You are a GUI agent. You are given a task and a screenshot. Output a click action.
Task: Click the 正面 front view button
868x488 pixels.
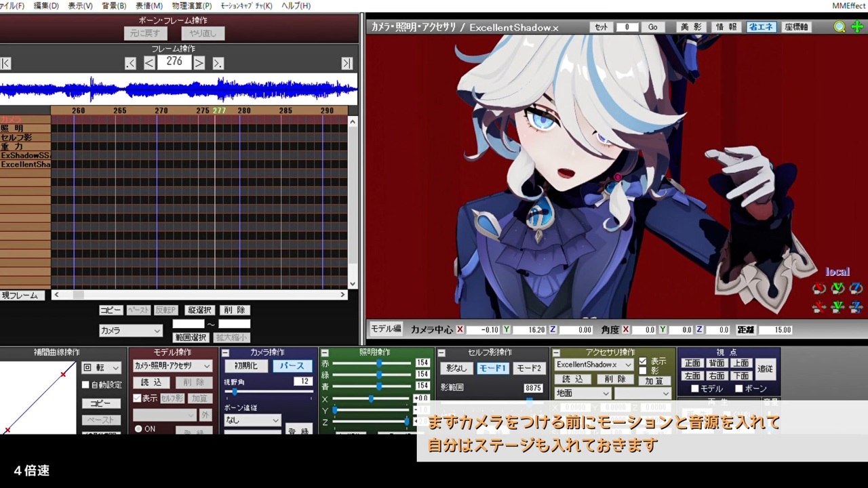point(692,363)
